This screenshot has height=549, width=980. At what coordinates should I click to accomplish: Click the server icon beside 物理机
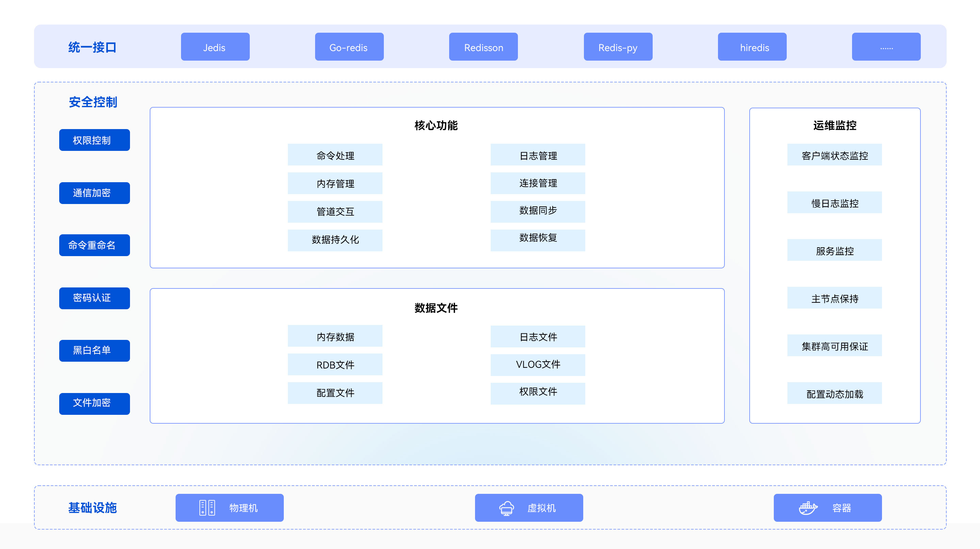tap(207, 507)
